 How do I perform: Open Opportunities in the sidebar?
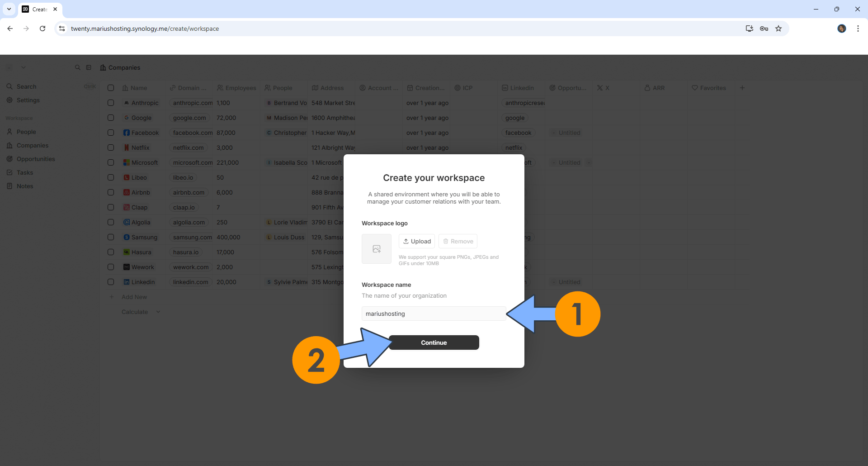click(x=36, y=159)
